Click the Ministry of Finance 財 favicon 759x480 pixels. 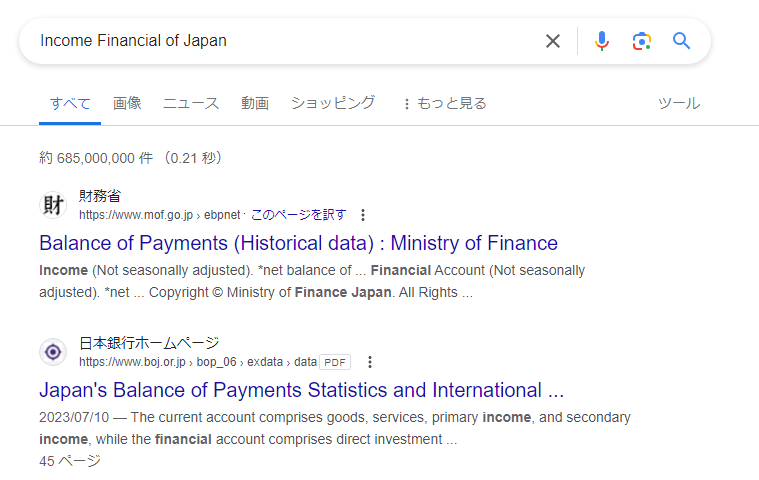point(53,205)
